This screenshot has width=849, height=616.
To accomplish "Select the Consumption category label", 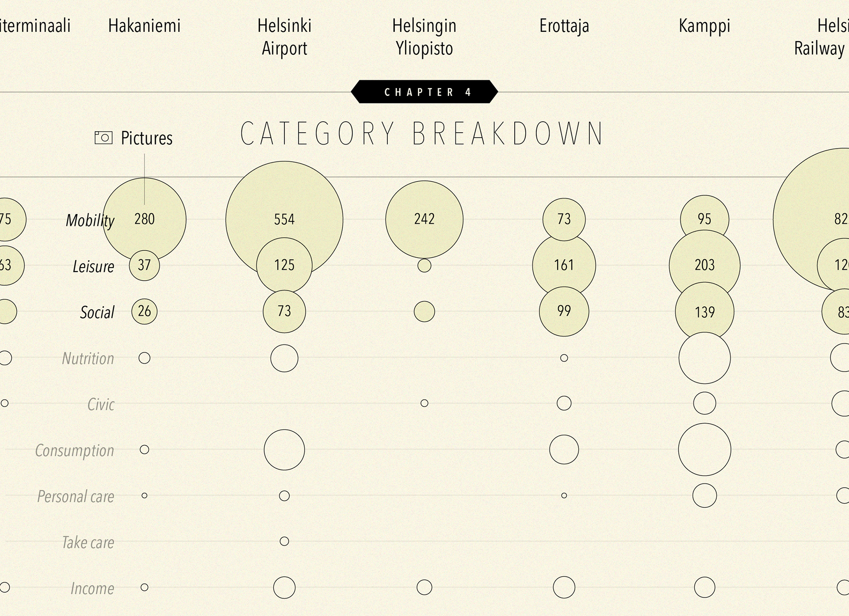I will point(74,450).
